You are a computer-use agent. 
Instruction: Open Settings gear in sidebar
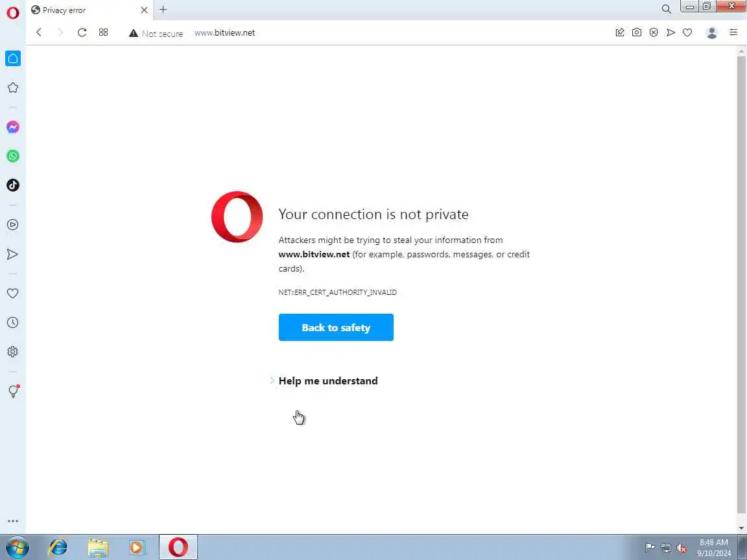[x=13, y=352]
